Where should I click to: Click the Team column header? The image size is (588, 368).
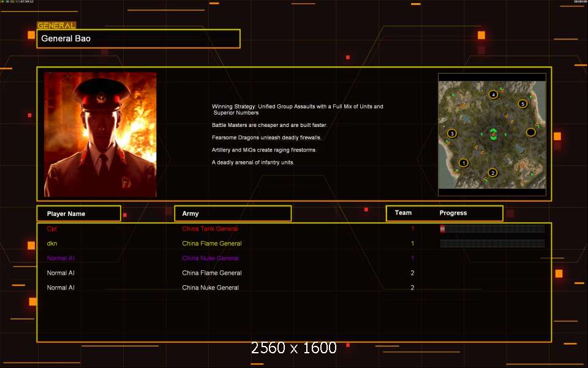(x=403, y=213)
